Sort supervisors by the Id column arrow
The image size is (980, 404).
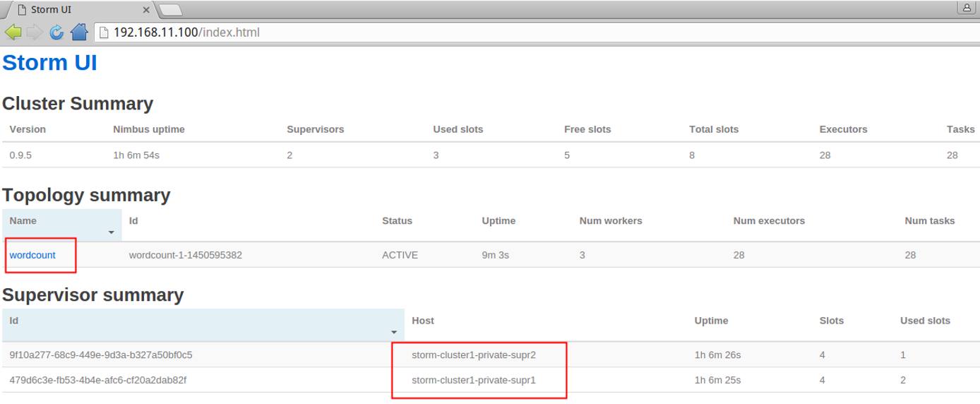pos(394,332)
